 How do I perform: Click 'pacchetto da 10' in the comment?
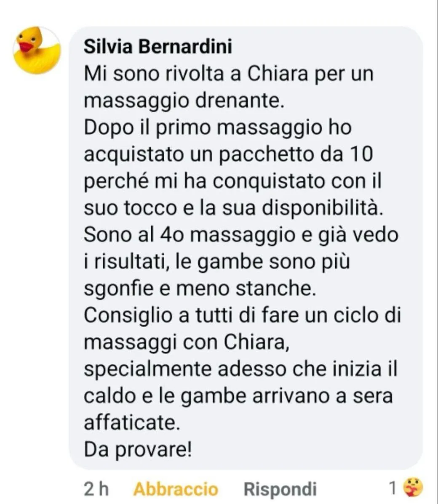point(296,154)
